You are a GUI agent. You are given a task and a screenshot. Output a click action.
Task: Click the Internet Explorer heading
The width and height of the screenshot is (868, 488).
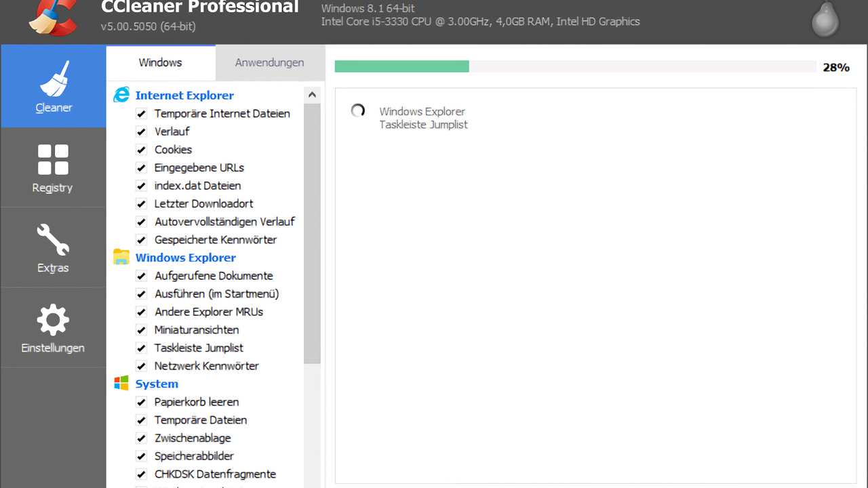[184, 96]
